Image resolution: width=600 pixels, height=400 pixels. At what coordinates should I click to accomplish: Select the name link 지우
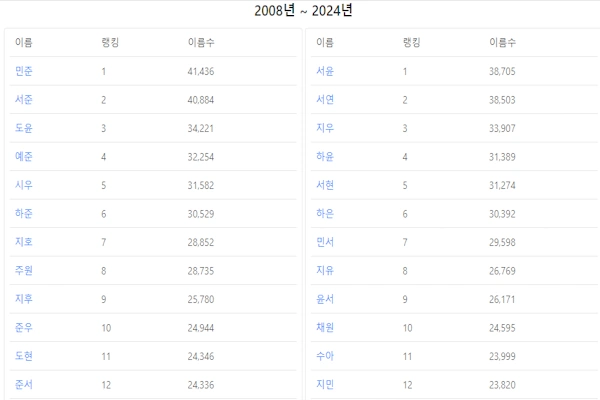pos(325,128)
